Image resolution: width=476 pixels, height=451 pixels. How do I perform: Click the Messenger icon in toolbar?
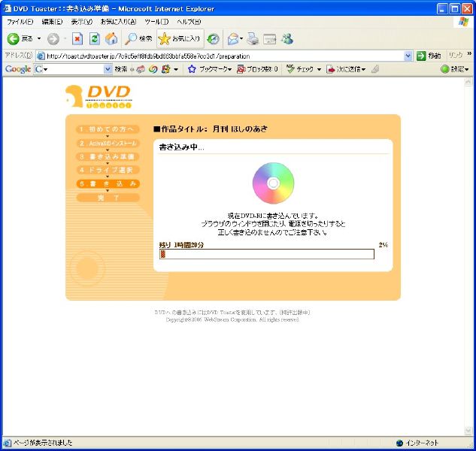coord(287,38)
